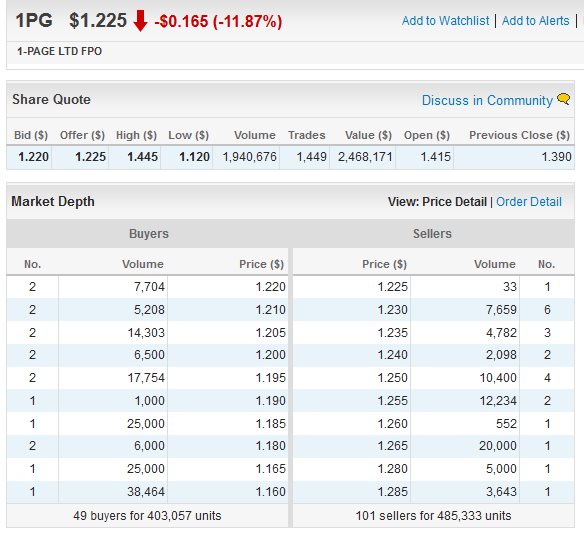Click the Add to Alerts link
Image resolution: width=584 pixels, height=534 pixels.
coord(536,20)
